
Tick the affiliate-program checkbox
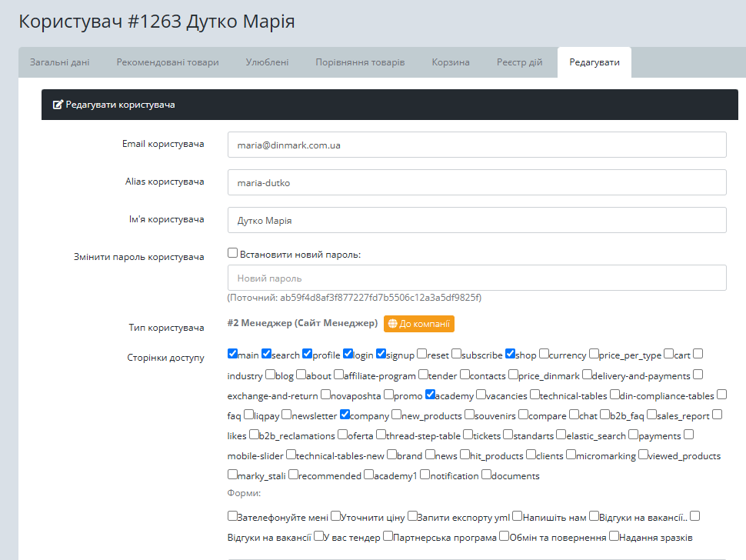338,375
